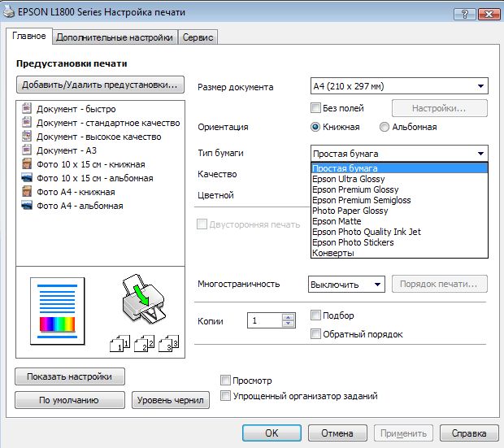Click the collate pages 1-1 icon
504x448 pixels.
coord(119,343)
